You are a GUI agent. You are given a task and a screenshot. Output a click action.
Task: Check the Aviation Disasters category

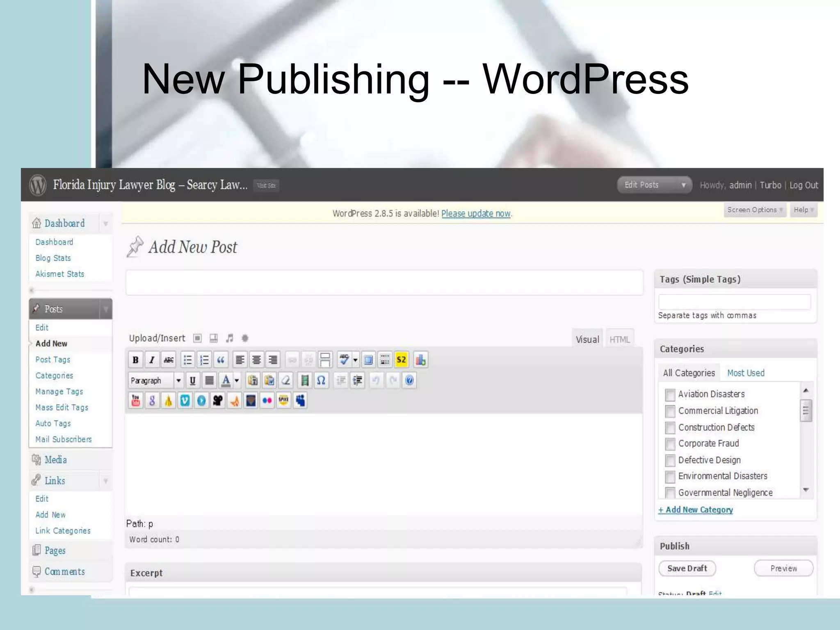click(670, 395)
